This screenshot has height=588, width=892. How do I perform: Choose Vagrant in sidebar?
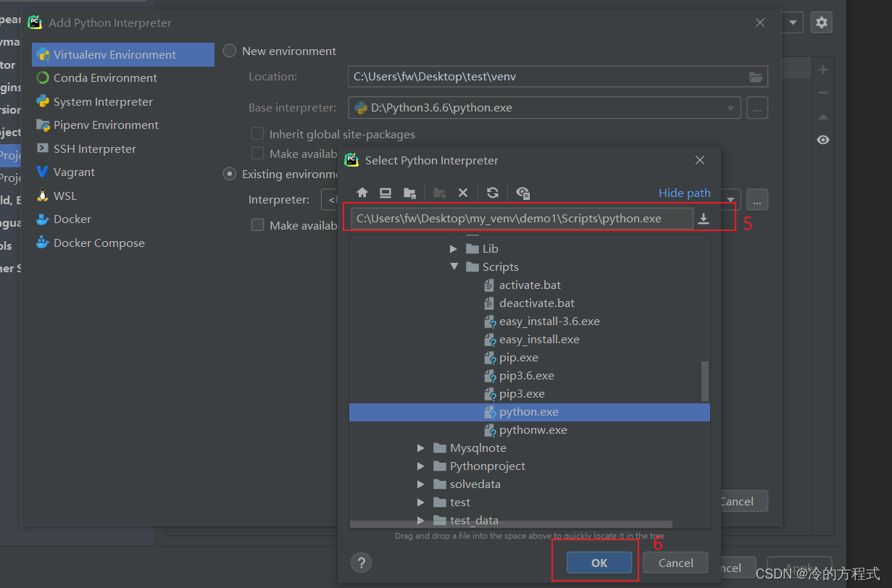[123, 172]
